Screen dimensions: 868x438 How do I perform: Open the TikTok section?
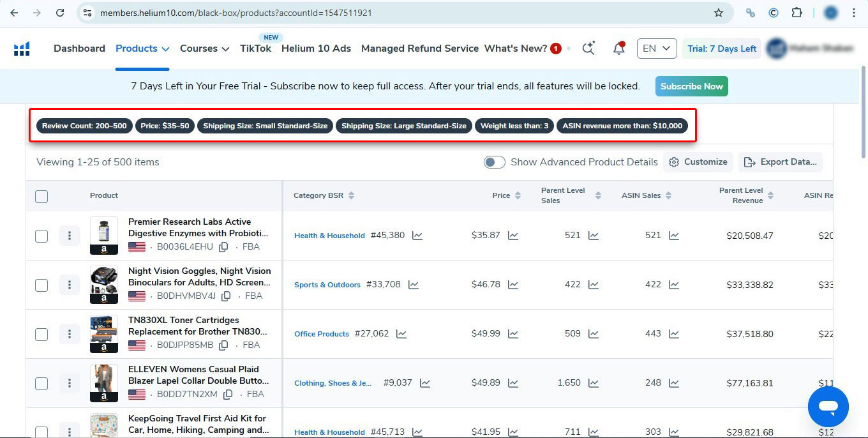pos(255,49)
